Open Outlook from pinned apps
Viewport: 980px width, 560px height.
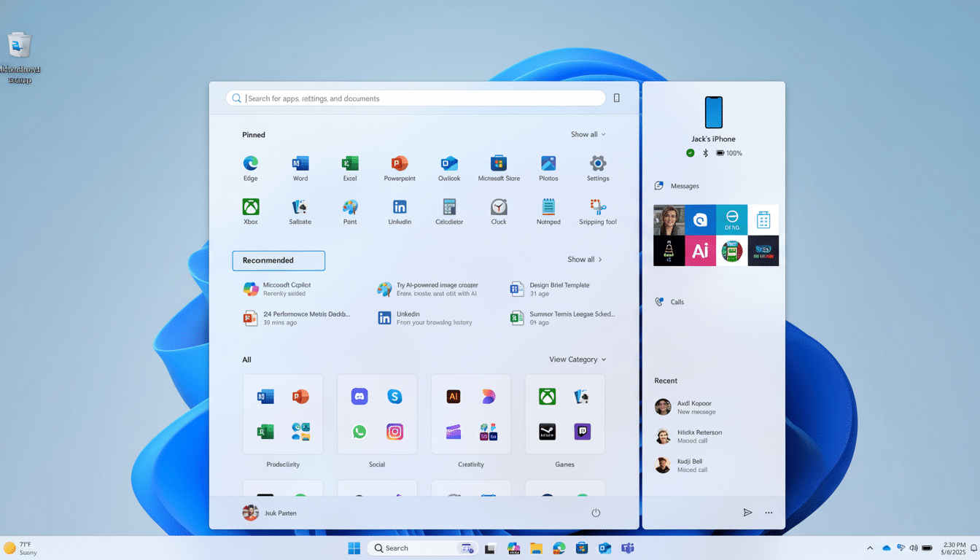pyautogui.click(x=448, y=166)
